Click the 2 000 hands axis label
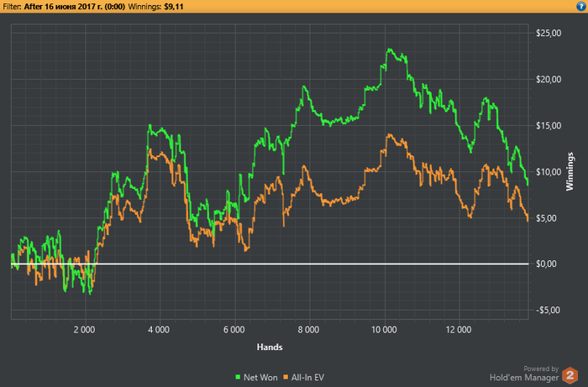Image resolution: width=588 pixels, height=387 pixels. click(84, 330)
